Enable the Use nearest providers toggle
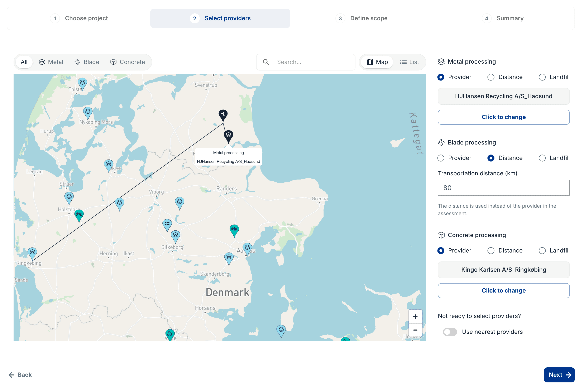The width and height of the screenshot is (584, 392). pyautogui.click(x=450, y=332)
